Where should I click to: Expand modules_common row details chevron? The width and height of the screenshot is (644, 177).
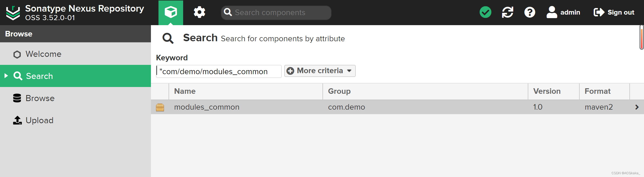(x=637, y=107)
